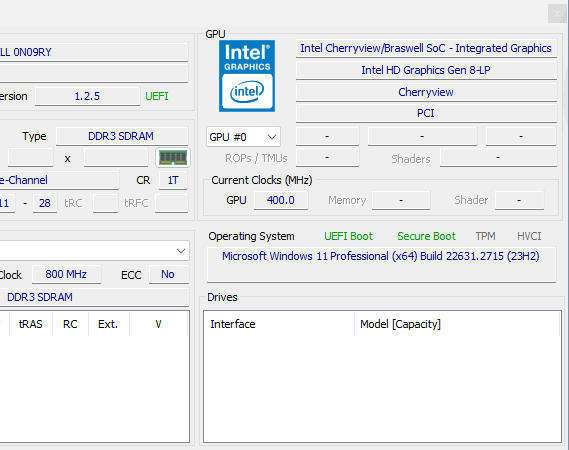Click the UEFI Boot indicator

point(348,236)
